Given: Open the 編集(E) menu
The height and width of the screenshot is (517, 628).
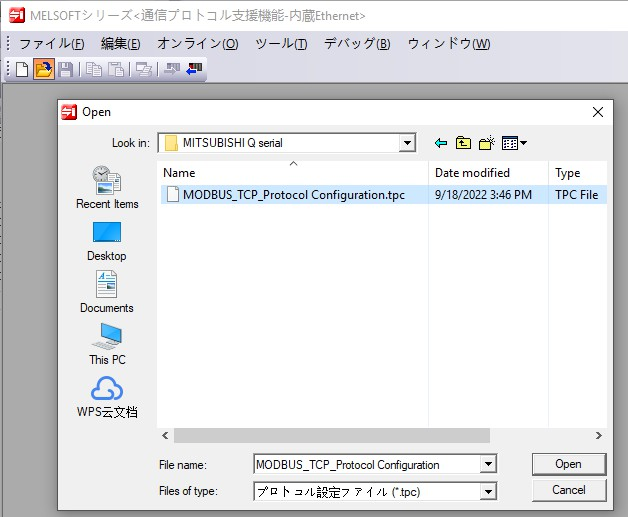Looking at the screenshot, I should [x=121, y=44].
